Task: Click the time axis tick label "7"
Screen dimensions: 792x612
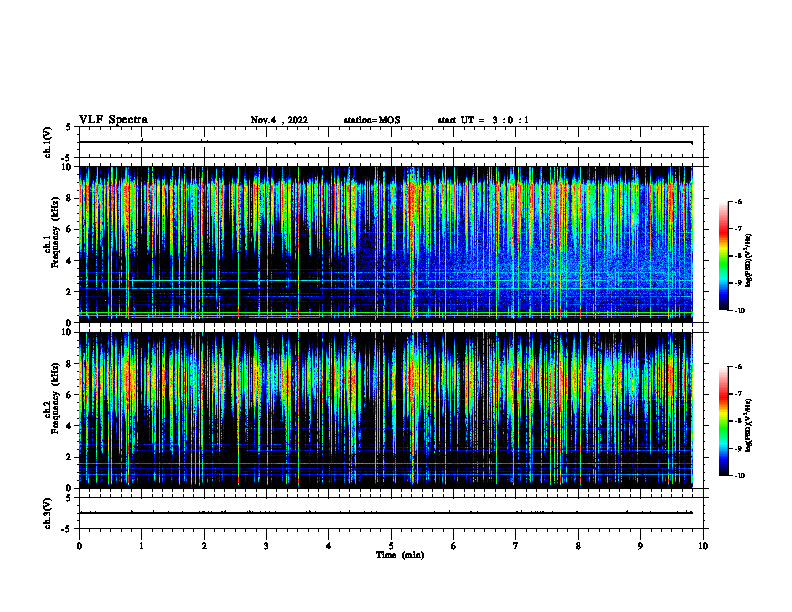Action: [516, 546]
